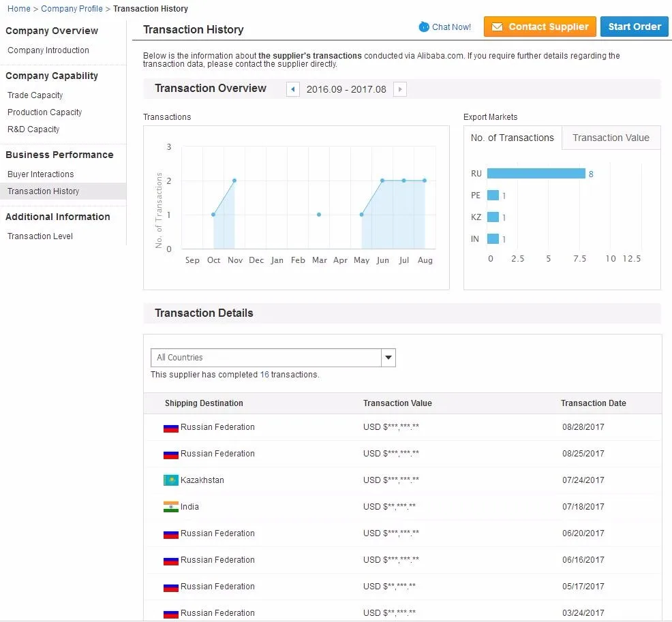Viewport: 672px width, 622px height.
Task: Click the dropdown arrow for country filter
Action: [x=388, y=358]
